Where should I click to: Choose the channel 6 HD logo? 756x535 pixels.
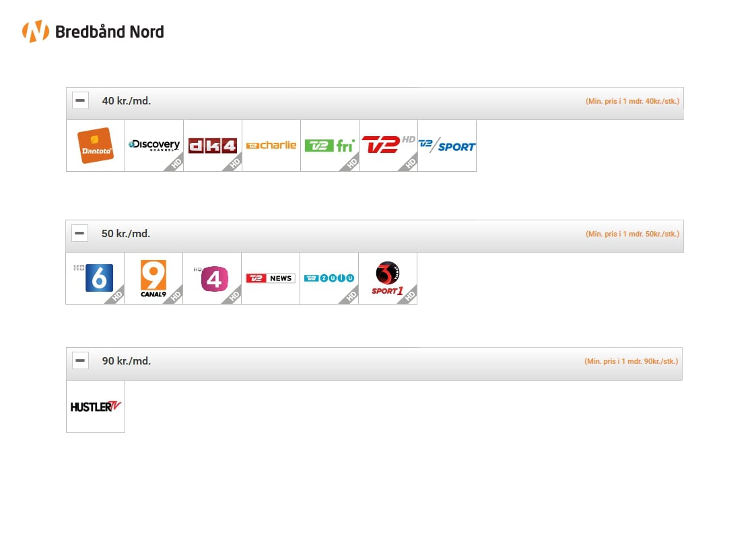tap(95, 278)
